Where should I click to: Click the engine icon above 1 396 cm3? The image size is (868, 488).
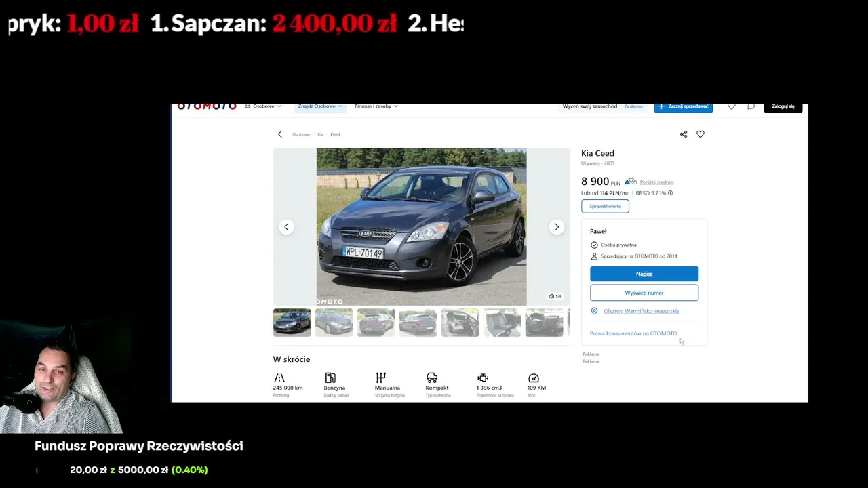click(483, 378)
